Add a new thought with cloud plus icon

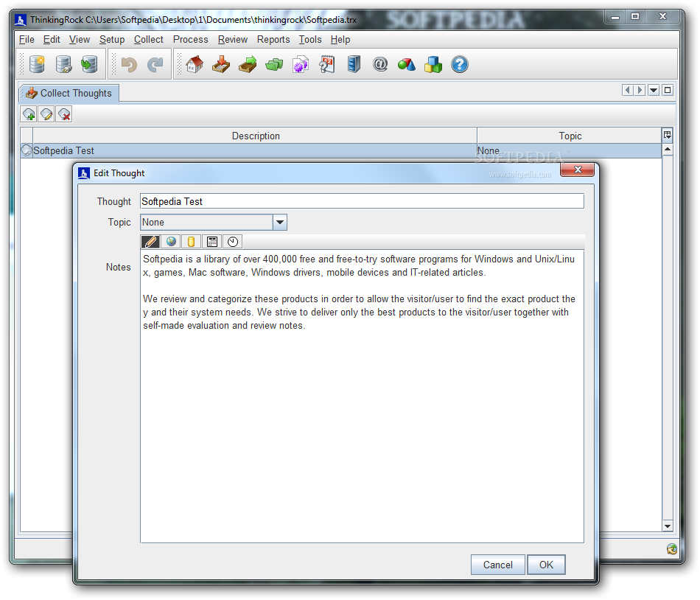(29, 115)
